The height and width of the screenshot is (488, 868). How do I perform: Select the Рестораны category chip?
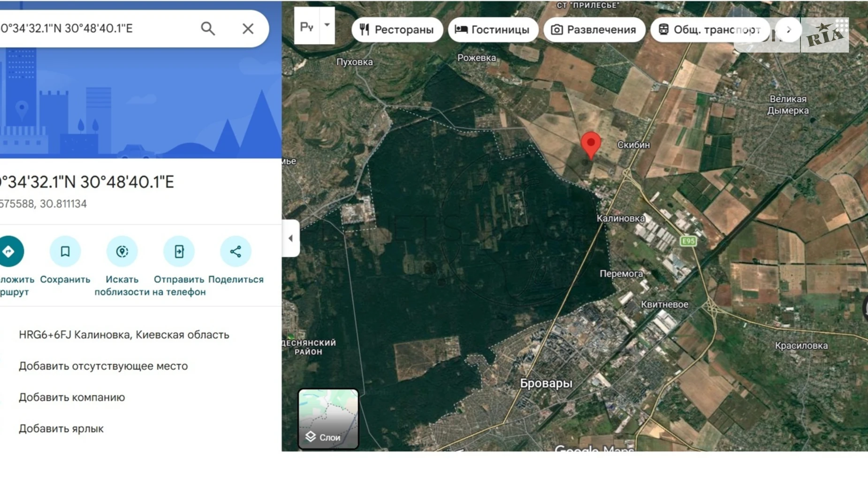point(397,30)
